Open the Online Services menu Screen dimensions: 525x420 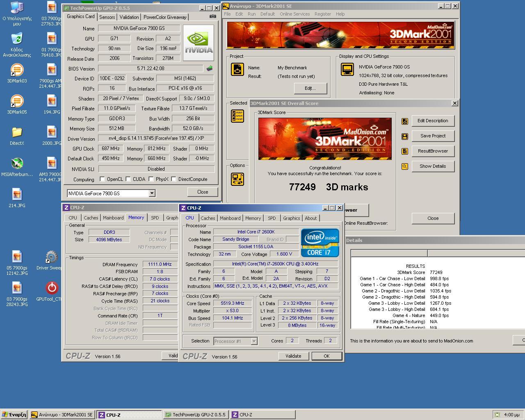(294, 14)
